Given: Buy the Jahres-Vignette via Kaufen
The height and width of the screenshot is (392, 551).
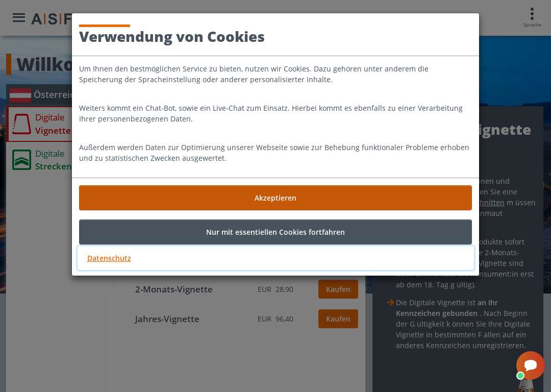Looking at the screenshot, I should tap(338, 319).
